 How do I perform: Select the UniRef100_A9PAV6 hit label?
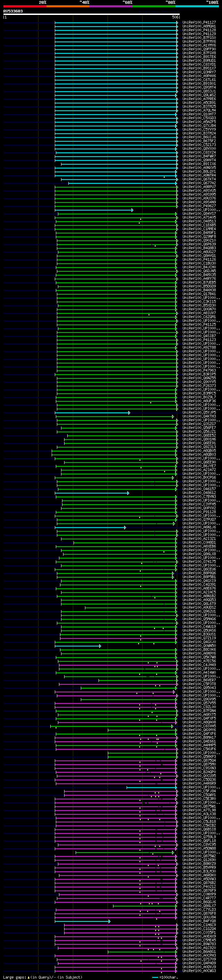pos(199,76)
